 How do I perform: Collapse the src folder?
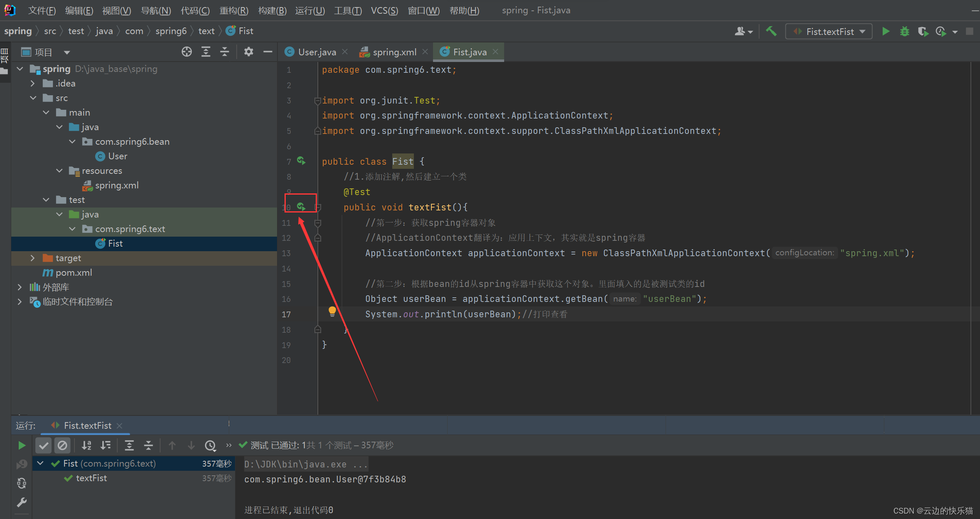point(33,98)
